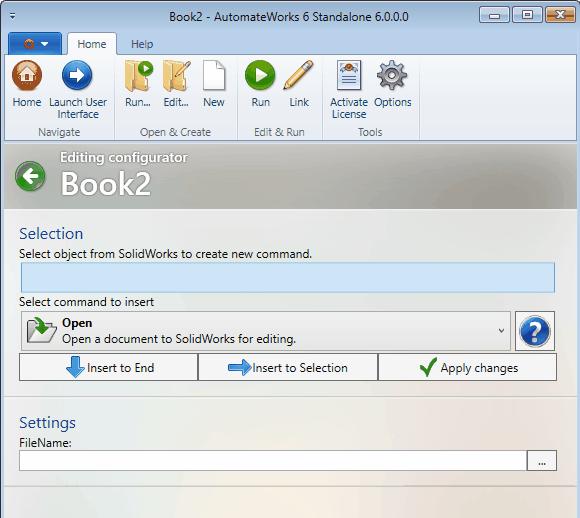Select the Link pencil icon
Screen dimensions: 580x518
point(299,75)
